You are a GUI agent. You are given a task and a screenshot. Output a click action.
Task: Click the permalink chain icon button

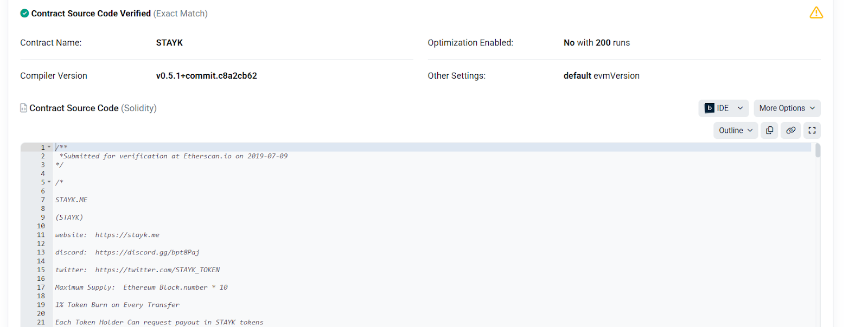click(790, 130)
